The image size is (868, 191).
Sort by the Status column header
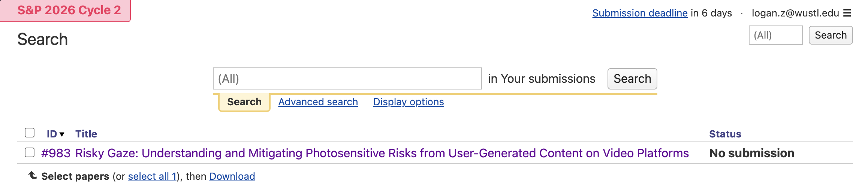pyautogui.click(x=725, y=134)
